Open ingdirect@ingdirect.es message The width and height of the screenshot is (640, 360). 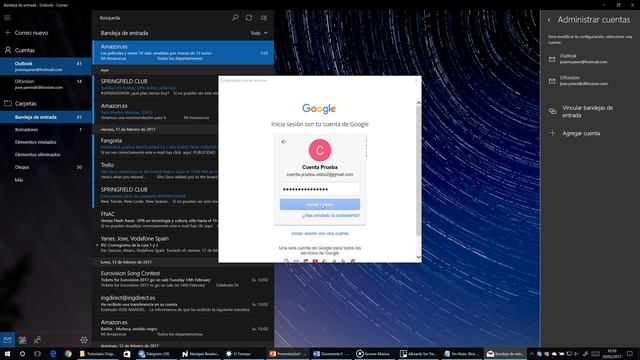[184, 304]
